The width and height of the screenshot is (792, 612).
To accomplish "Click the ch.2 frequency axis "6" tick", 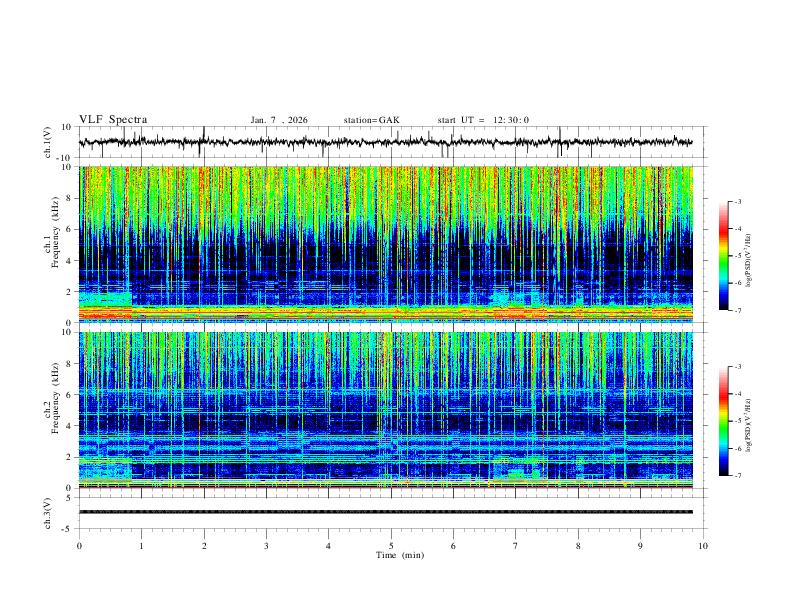I will coord(69,395).
